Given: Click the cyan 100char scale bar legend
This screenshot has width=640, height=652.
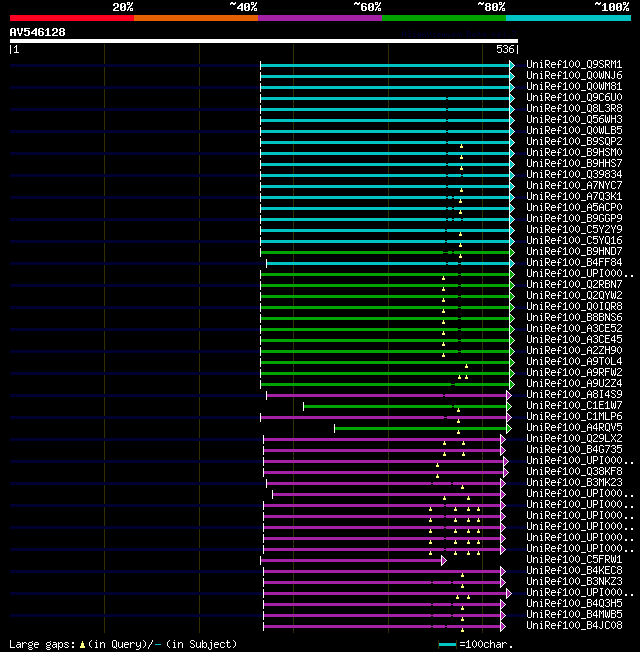Looking at the screenshot, I should (x=447, y=645).
